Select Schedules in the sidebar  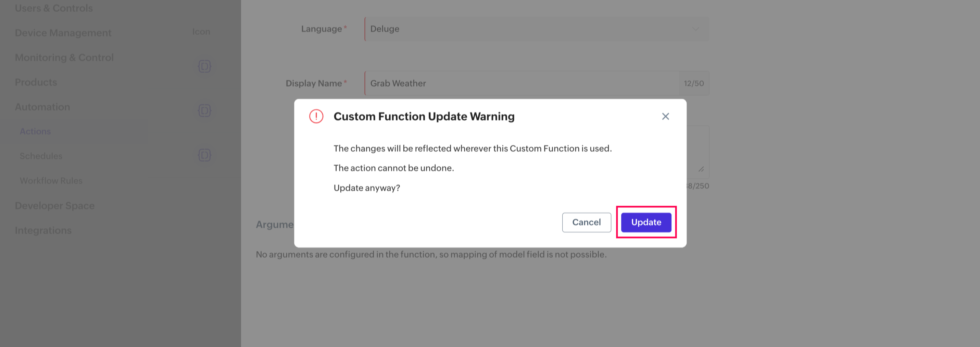pos(41,156)
